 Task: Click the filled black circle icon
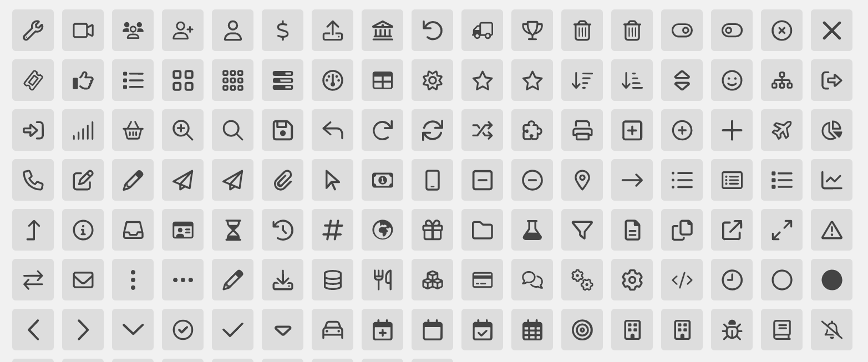coord(832,280)
